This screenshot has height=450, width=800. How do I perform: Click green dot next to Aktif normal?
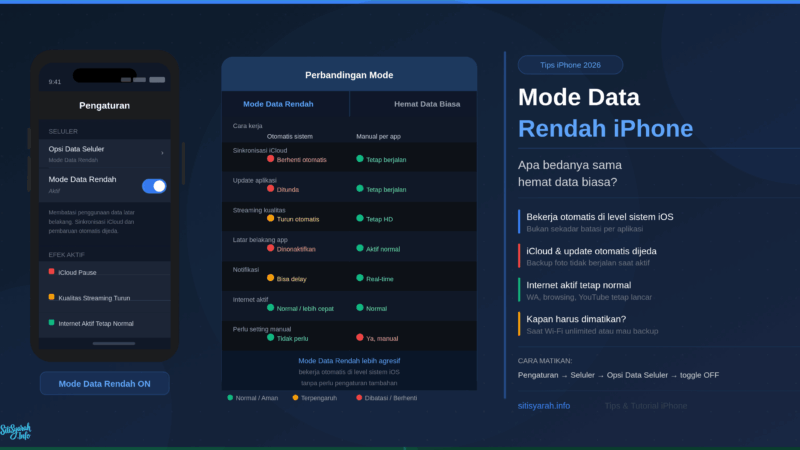pos(360,248)
